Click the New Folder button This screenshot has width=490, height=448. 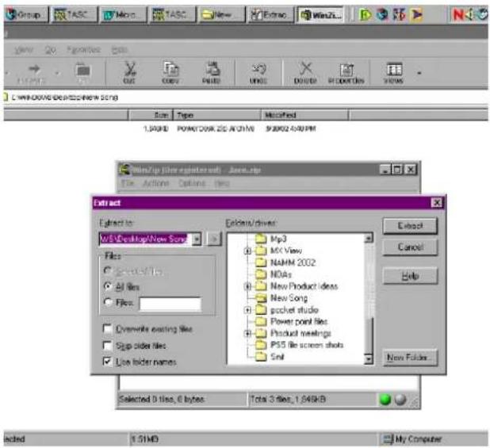[x=410, y=357]
